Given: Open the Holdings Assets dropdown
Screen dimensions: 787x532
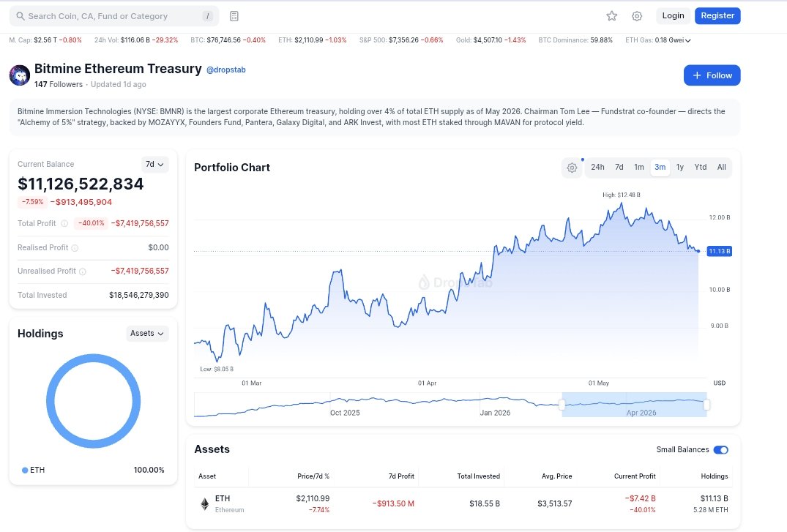Looking at the screenshot, I should tap(147, 334).
